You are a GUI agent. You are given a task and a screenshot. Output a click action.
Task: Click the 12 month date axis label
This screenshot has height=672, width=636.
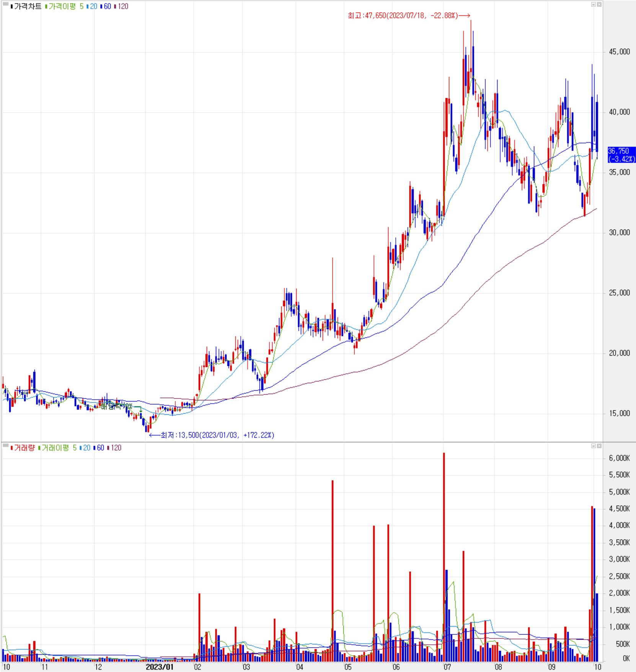pyautogui.click(x=98, y=667)
